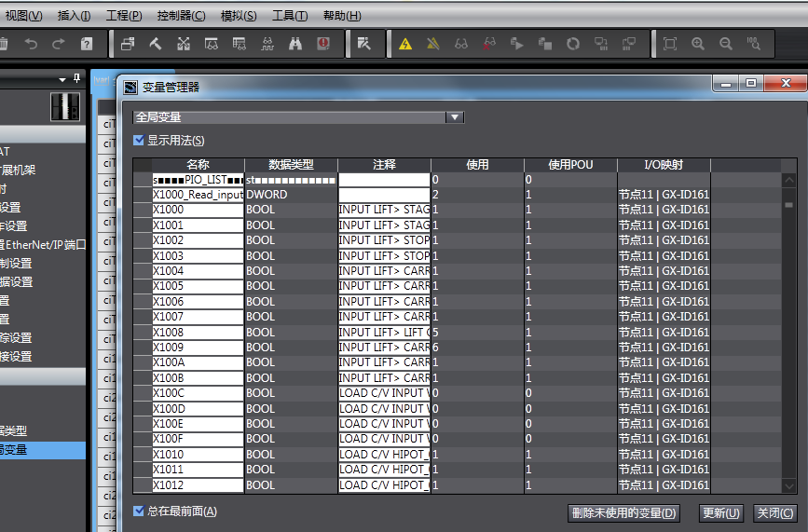
Task: Toggle the 总在最前面 checkbox
Action: tap(139, 512)
